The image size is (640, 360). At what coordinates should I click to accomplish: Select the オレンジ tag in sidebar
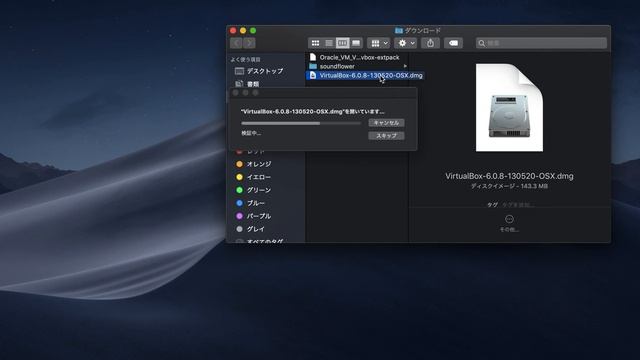pos(259,164)
